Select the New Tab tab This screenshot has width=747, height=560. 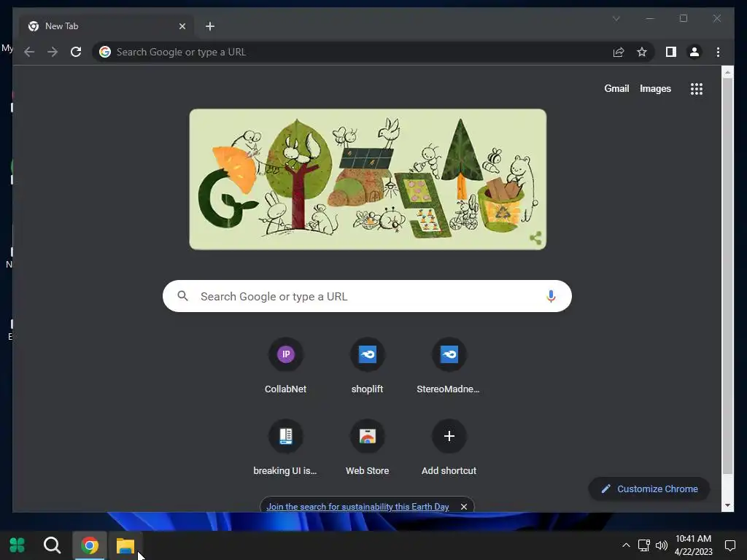107,26
